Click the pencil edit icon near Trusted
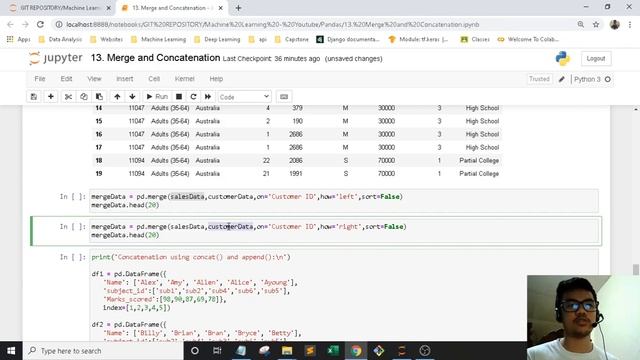The image size is (640, 360). tap(562, 79)
